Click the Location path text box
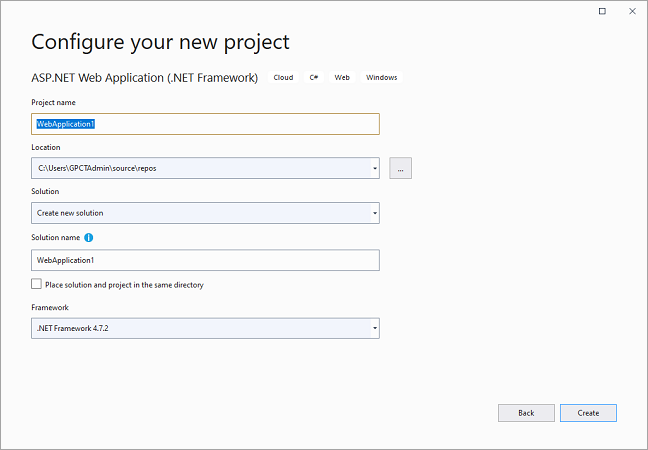This screenshot has height=450, width=648. 200,168
